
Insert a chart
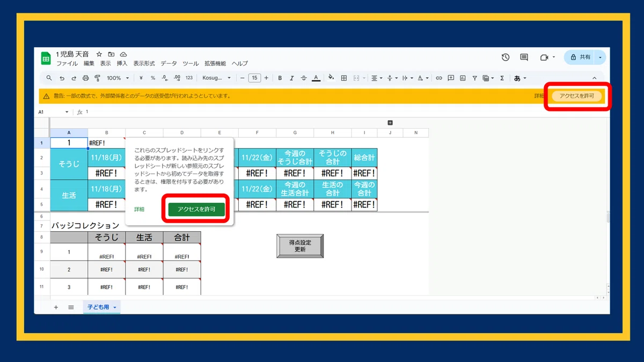click(x=463, y=78)
